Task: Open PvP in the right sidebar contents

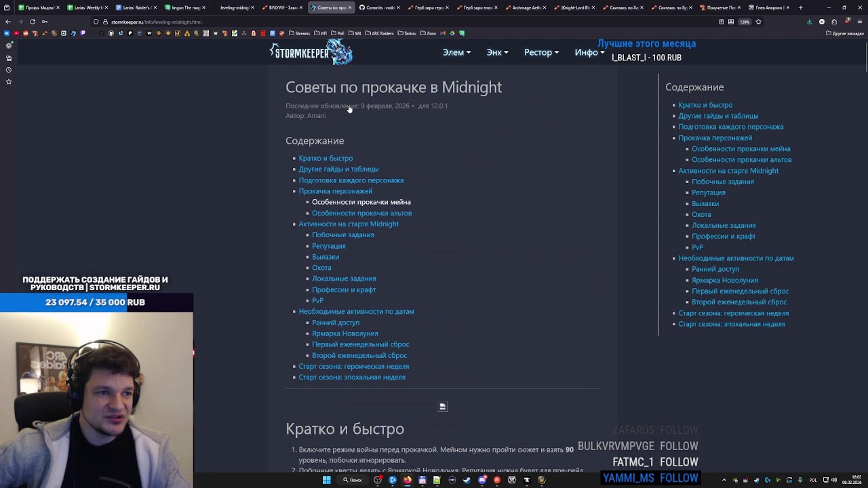Action: [697, 247]
